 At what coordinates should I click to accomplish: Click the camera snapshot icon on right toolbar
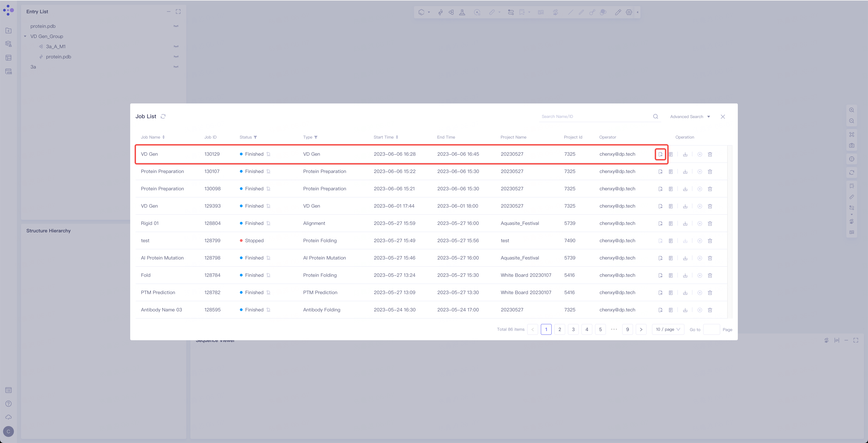tap(852, 145)
